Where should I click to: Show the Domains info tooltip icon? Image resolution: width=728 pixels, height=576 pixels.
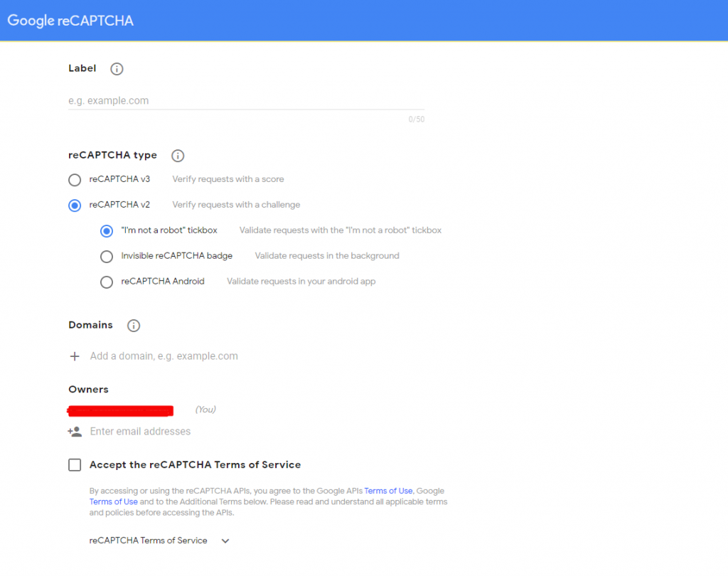point(134,326)
